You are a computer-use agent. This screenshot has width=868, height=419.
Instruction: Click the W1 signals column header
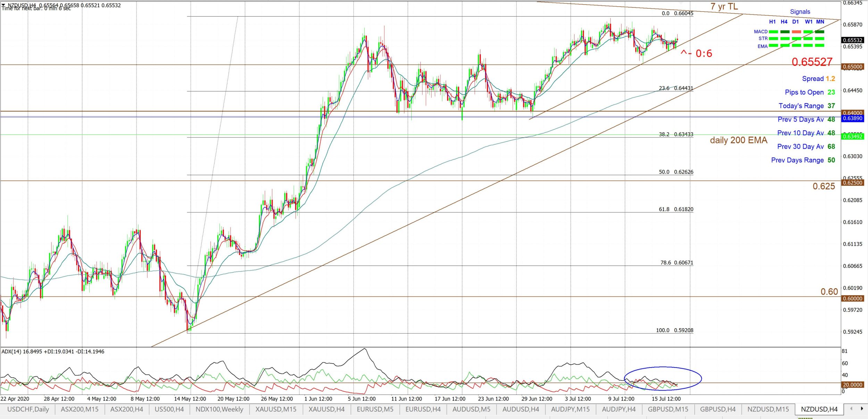(809, 22)
